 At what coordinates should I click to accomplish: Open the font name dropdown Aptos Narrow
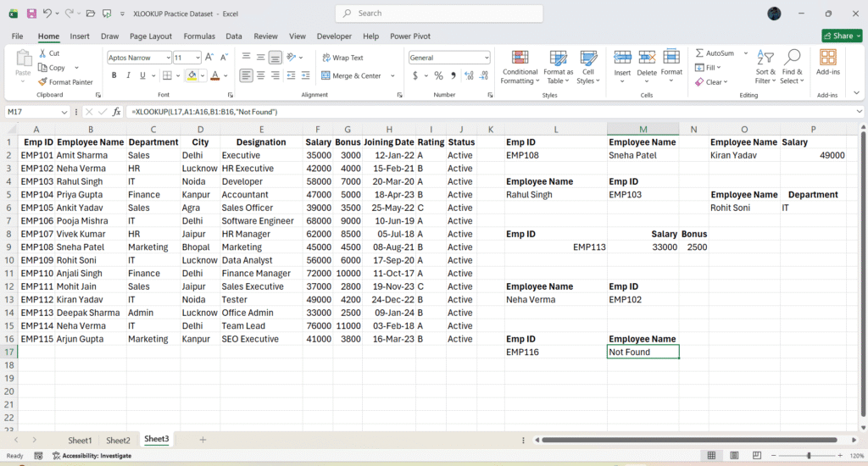(168, 58)
